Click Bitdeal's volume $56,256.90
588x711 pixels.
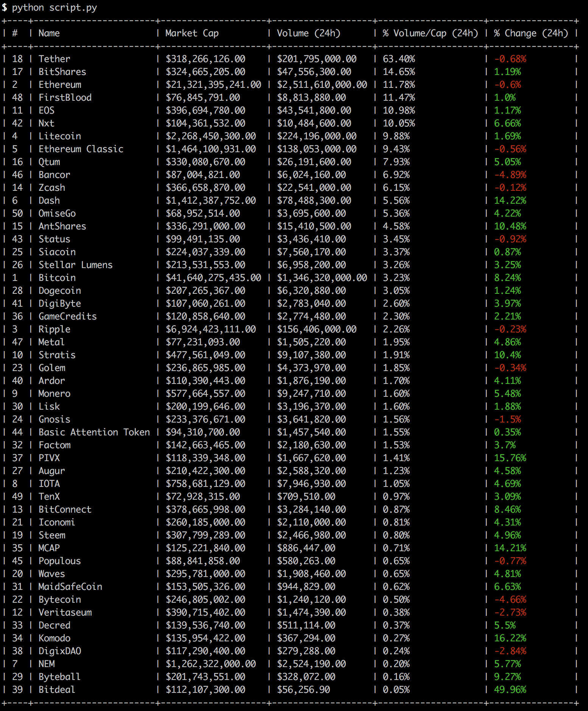303,690
